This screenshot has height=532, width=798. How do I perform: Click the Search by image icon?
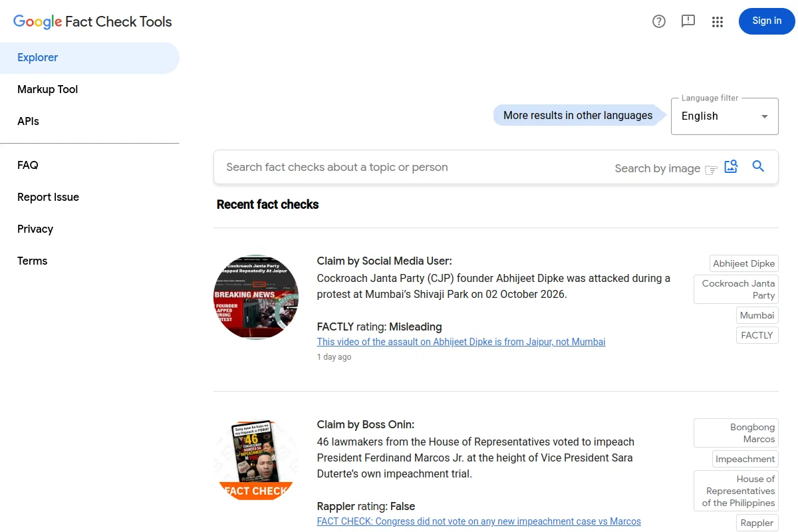[x=731, y=167]
